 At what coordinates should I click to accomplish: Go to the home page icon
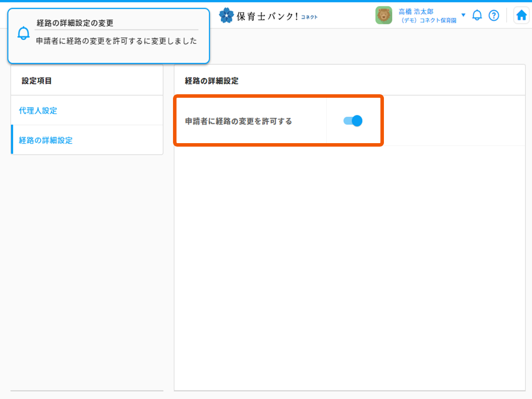pos(521,15)
